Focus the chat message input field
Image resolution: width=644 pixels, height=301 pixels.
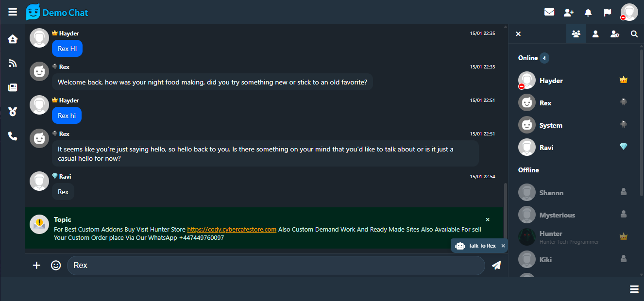coord(275,266)
